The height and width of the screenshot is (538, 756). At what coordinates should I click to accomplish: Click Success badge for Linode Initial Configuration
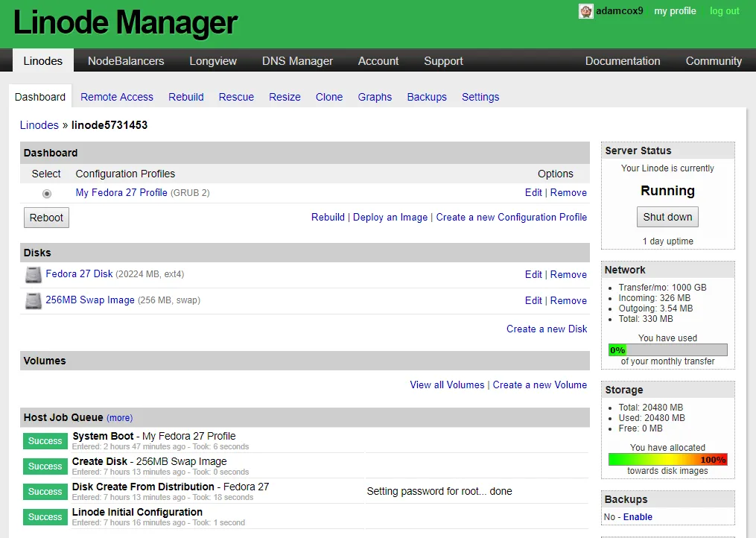coord(45,517)
